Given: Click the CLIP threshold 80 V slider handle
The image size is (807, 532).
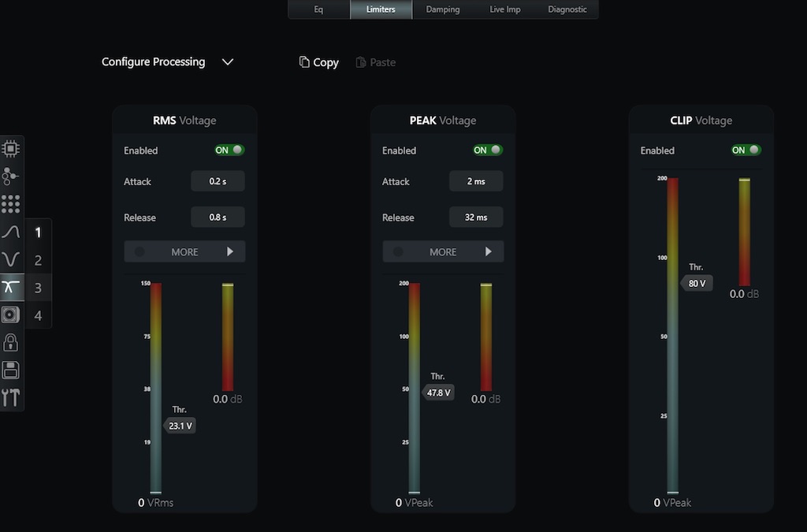Looking at the screenshot, I should [x=697, y=283].
